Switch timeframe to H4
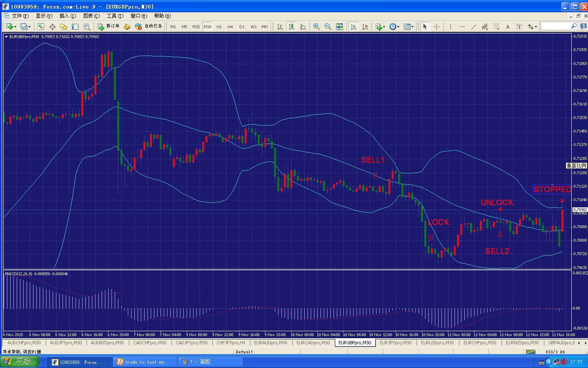Viewport: 588px width, 368px height. (230, 27)
